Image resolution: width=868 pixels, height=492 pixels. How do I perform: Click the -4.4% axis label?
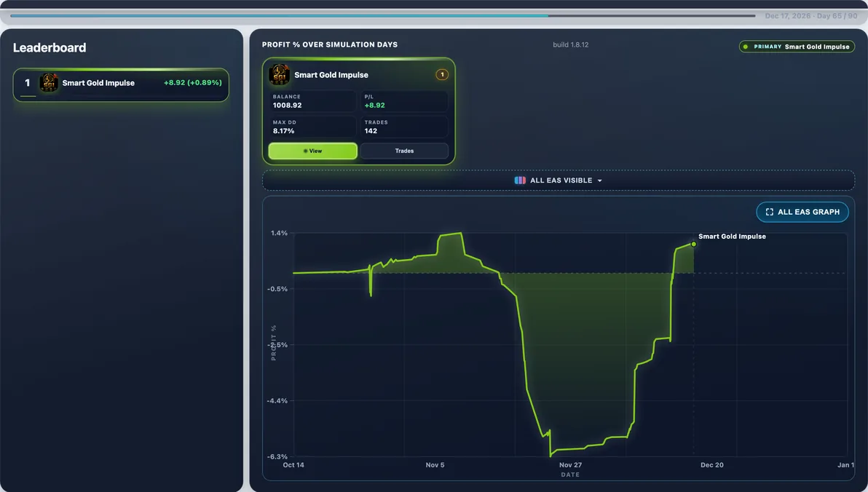(x=277, y=401)
